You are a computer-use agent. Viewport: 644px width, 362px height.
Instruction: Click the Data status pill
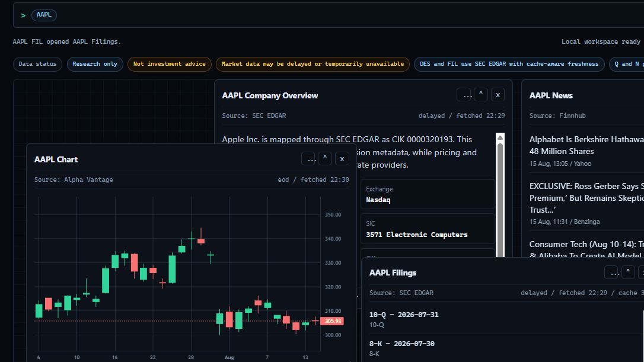click(x=37, y=64)
